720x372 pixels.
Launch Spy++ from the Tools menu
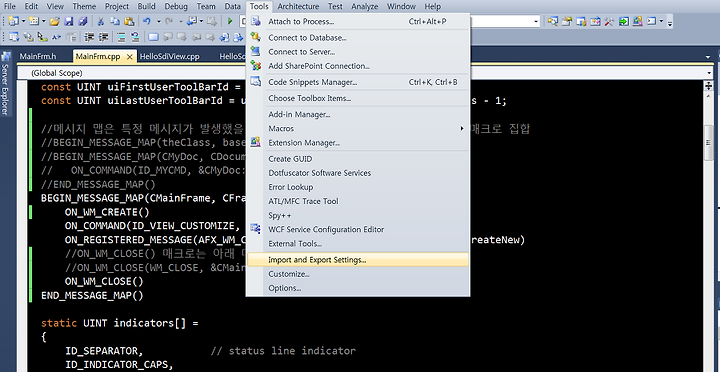pyautogui.click(x=358, y=215)
